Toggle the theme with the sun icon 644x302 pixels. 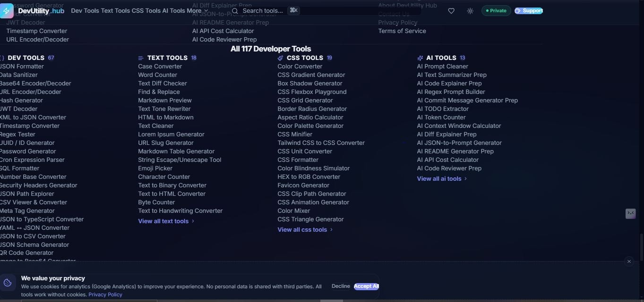tap(470, 10)
